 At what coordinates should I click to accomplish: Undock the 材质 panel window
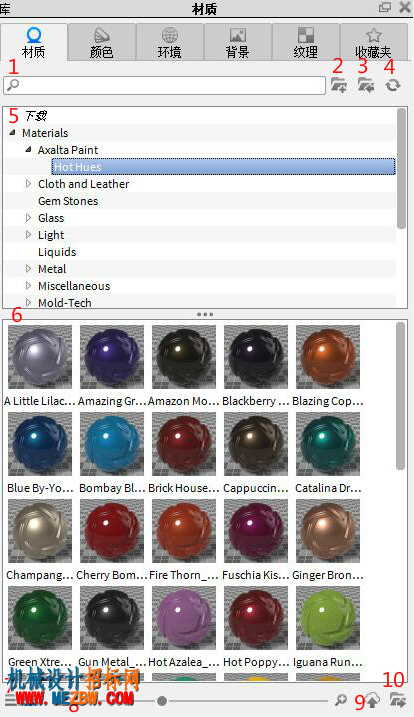(x=385, y=7)
